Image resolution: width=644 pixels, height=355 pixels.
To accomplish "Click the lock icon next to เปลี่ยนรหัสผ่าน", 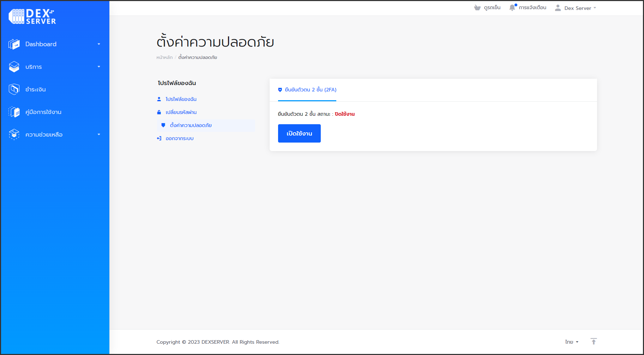I will 159,112.
